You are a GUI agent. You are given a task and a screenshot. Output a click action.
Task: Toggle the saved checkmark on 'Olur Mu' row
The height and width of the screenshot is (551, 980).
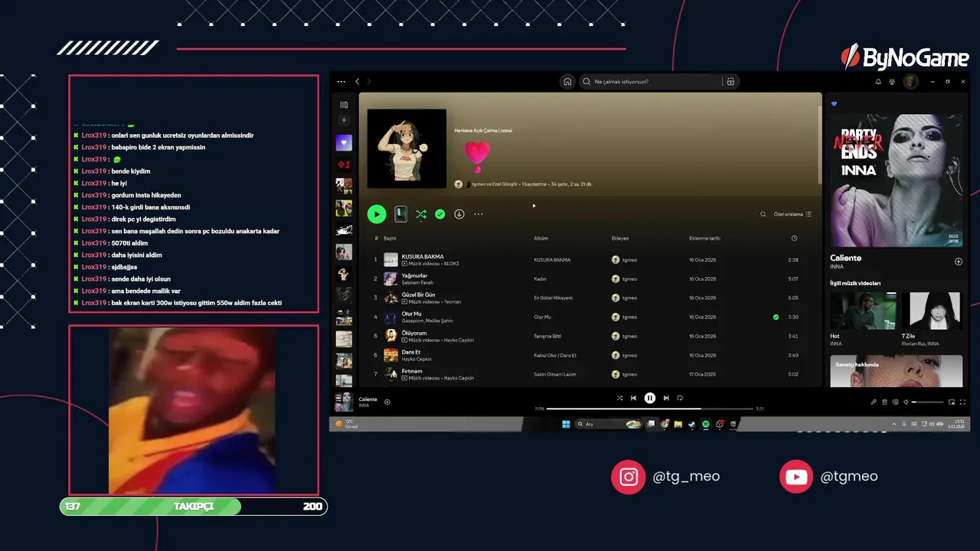pos(776,317)
